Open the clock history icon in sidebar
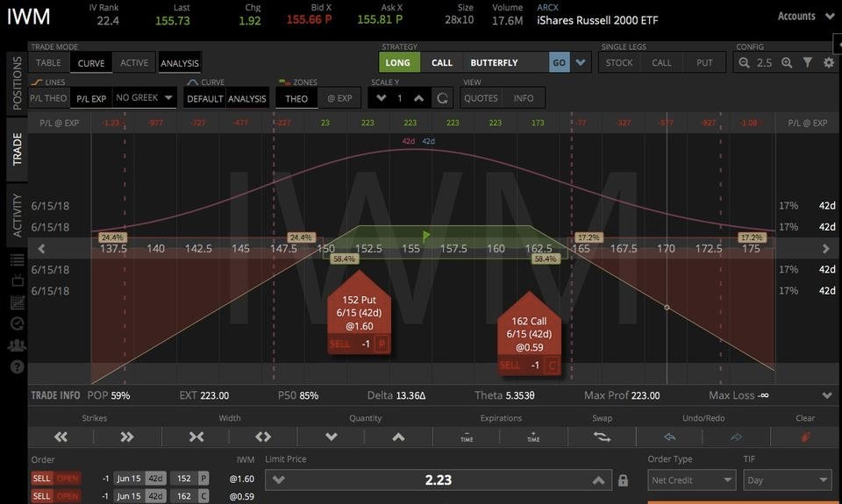 coord(18,323)
